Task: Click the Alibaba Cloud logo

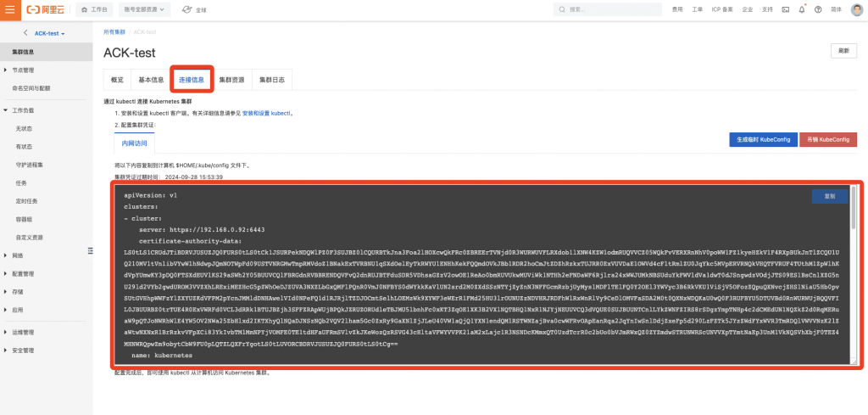Action: coord(47,9)
